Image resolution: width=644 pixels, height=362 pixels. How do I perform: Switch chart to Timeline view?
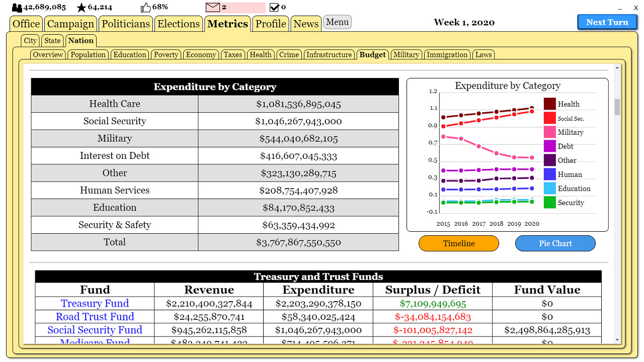[458, 243]
